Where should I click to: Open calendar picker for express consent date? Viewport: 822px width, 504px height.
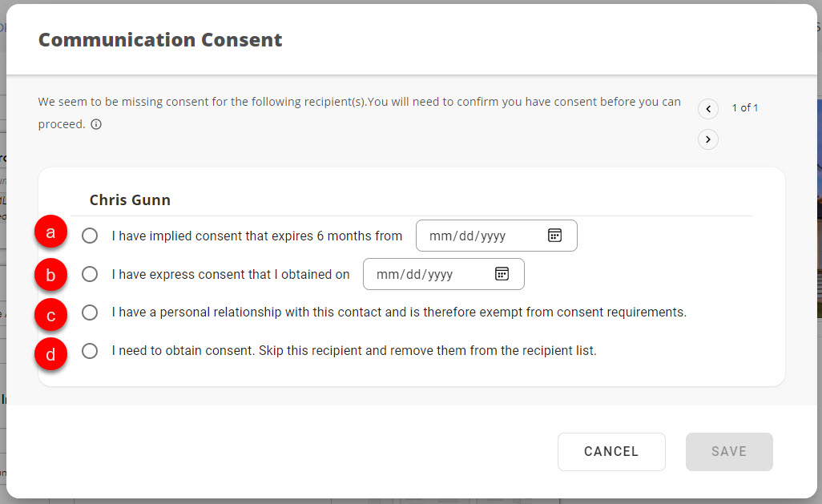pyautogui.click(x=502, y=274)
